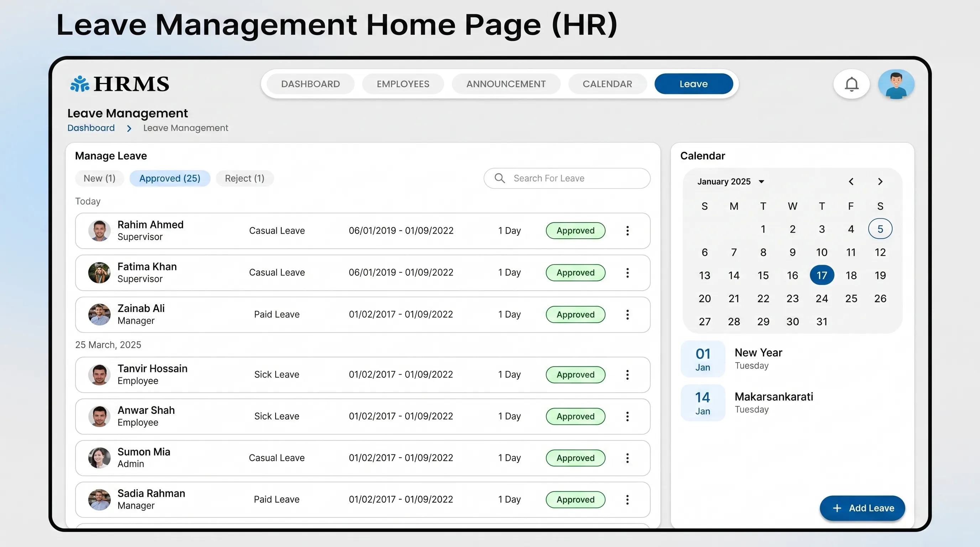Screen dimensions: 980x547
Task: Click Fatima Khan's date range 06/01/2019 - 01/09/2022
Action: pyautogui.click(x=401, y=272)
